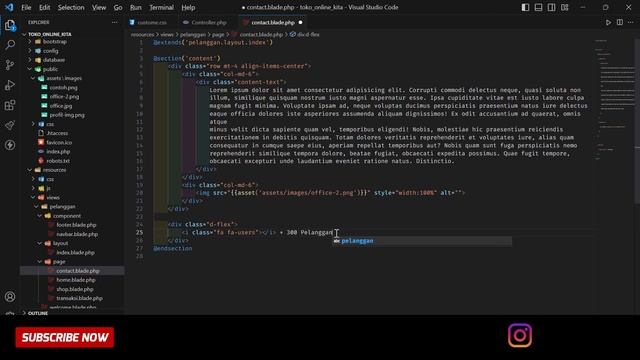Open Explorer more actions ellipsis
The height and width of the screenshot is (360, 640).
pyautogui.click(x=115, y=22)
